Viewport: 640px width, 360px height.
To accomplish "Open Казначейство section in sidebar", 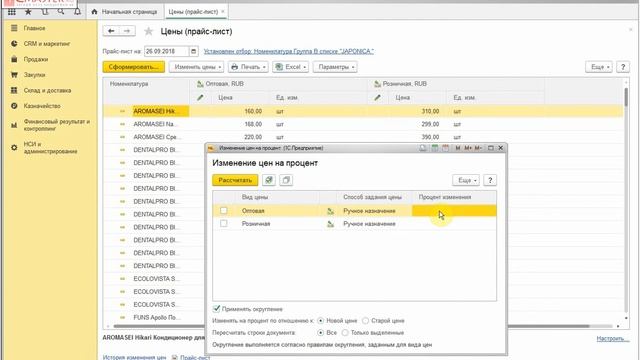I will [x=42, y=106].
